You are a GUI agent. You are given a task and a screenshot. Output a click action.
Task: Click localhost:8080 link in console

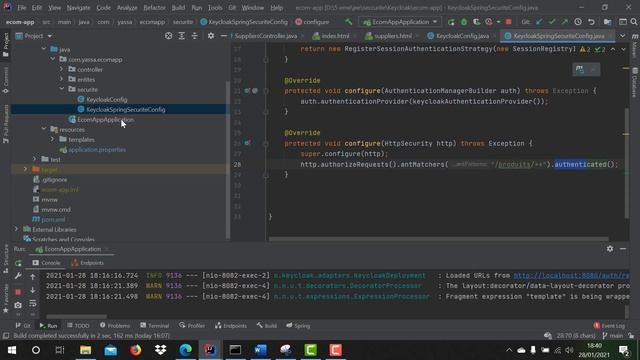(x=571, y=276)
